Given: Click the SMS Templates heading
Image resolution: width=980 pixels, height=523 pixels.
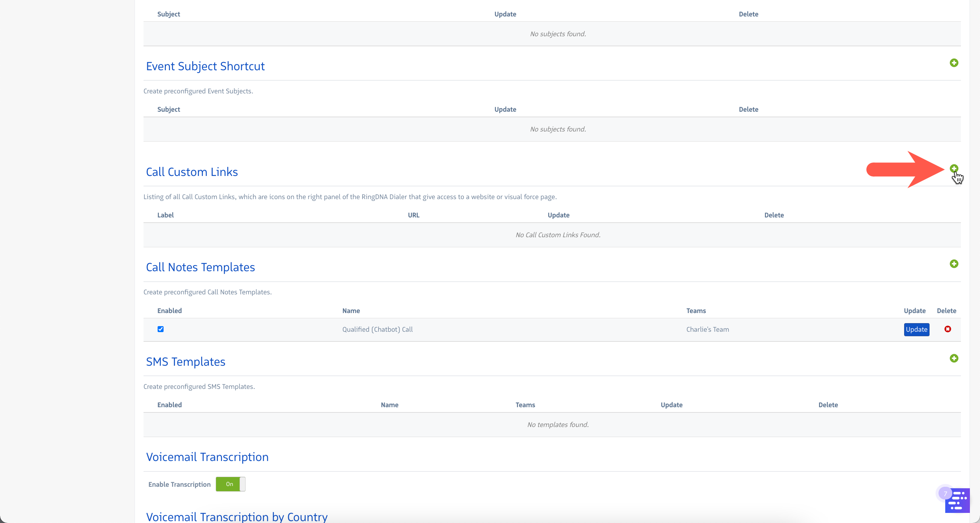Looking at the screenshot, I should pos(185,362).
